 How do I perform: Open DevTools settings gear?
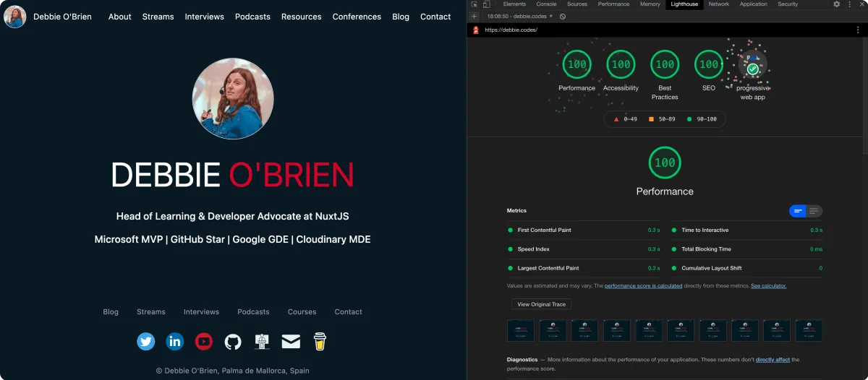click(x=837, y=4)
